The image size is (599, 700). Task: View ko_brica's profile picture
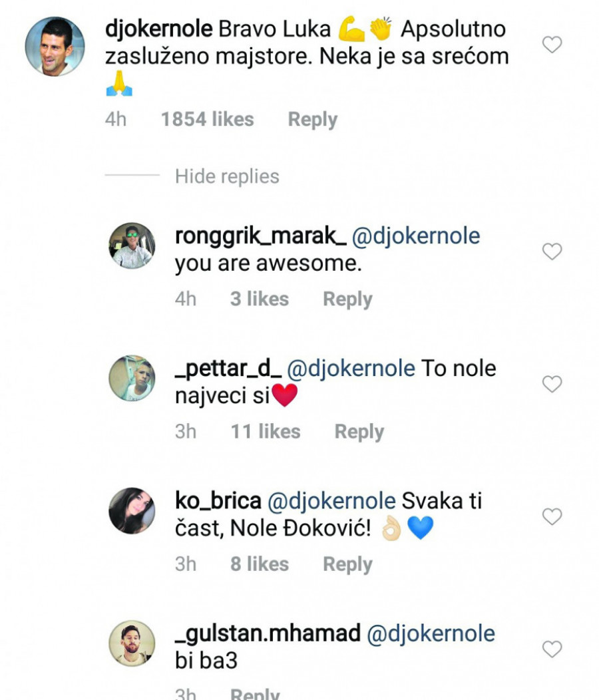click(132, 510)
